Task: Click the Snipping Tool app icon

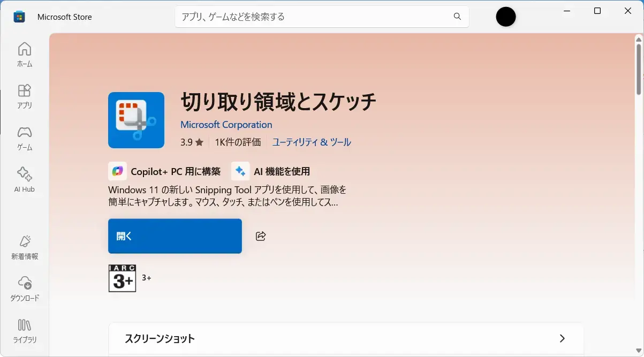Action: [x=136, y=120]
